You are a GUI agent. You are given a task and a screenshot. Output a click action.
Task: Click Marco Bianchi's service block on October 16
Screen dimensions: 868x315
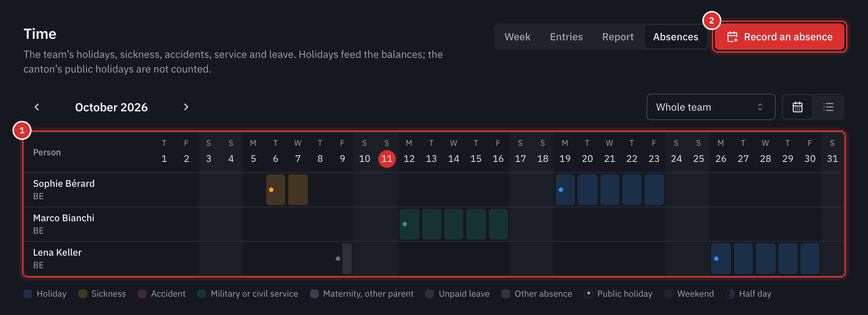pos(499,224)
